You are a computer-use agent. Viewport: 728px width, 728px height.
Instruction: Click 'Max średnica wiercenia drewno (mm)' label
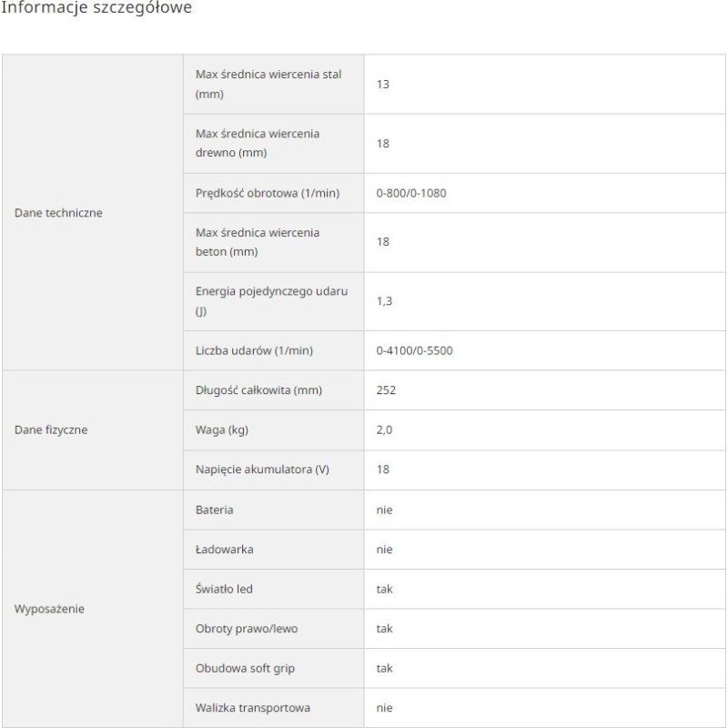coord(258,143)
